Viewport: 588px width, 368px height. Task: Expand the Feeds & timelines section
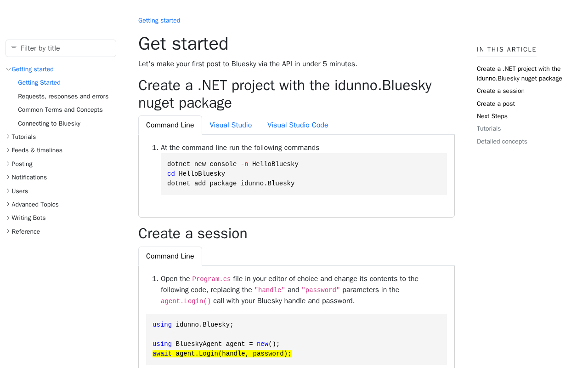8,150
